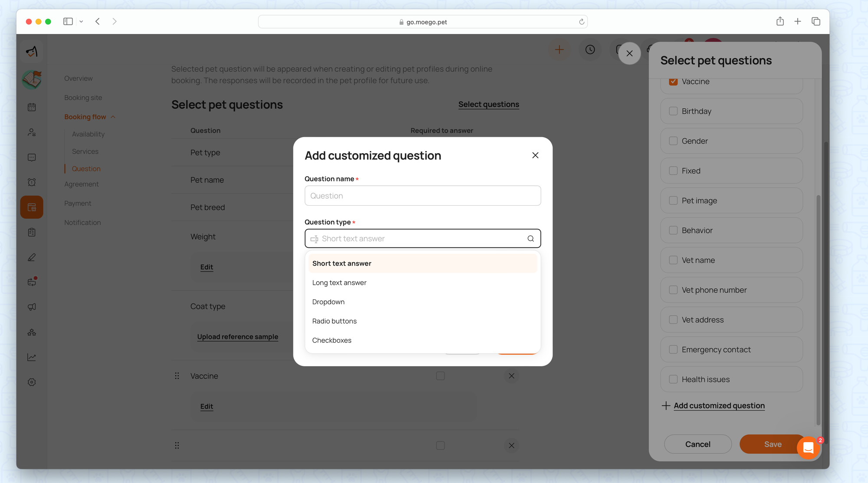868x483 pixels.
Task: Click the megaphone marketing sidebar icon
Action: (32, 307)
